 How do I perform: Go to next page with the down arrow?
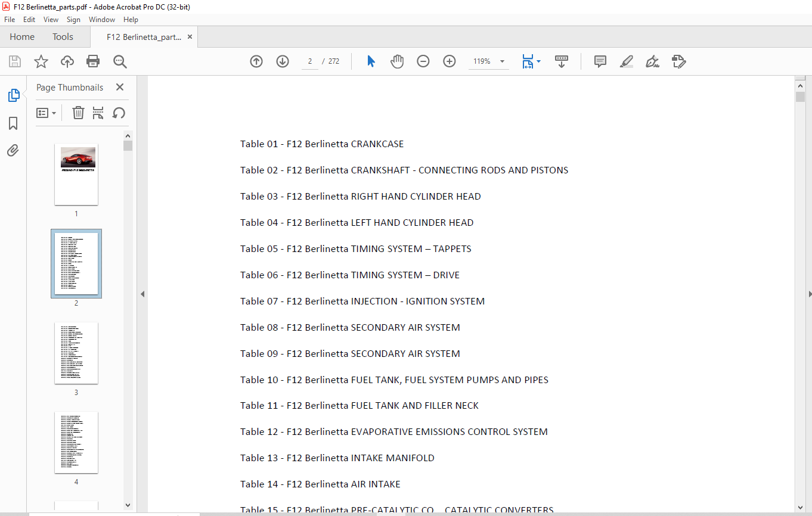(x=283, y=61)
